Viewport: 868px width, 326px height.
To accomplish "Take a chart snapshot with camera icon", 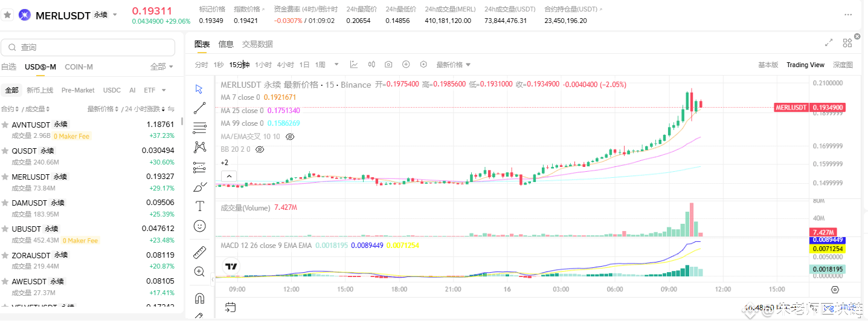I will point(388,65).
